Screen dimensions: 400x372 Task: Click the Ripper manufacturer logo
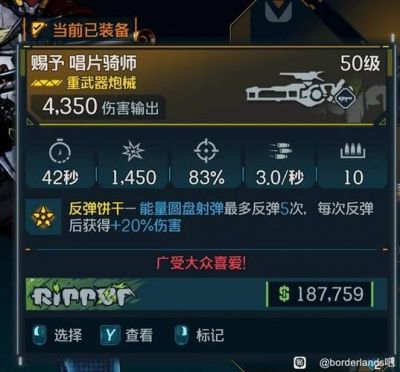83,295
